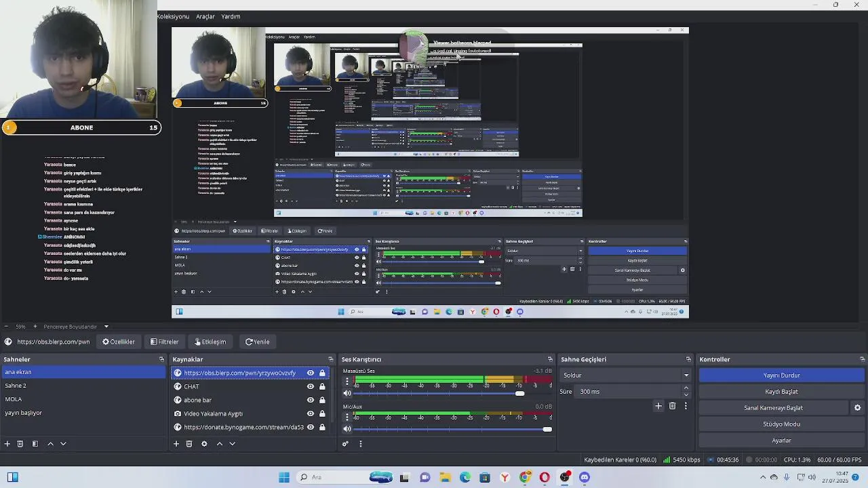The height and width of the screenshot is (488, 868).
Task: Add a new scene with the plus icon in Sahneler
Action: [x=7, y=444]
